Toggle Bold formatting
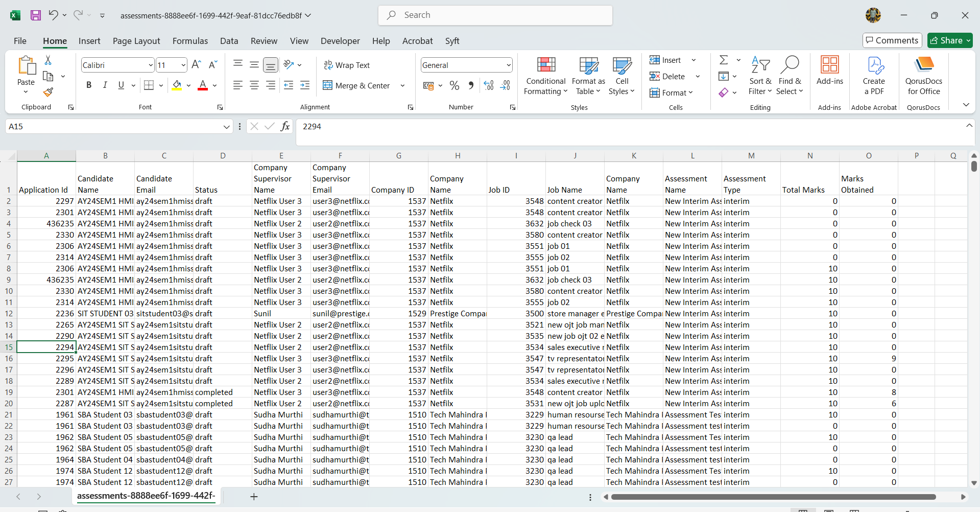 (89, 85)
